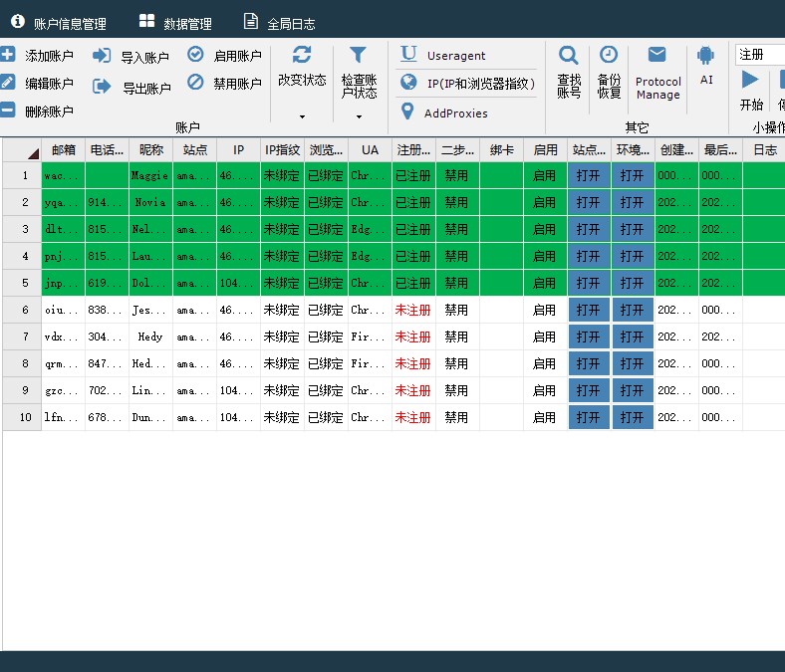
Task: Click the Protocol Manage label
Action: 657,88
